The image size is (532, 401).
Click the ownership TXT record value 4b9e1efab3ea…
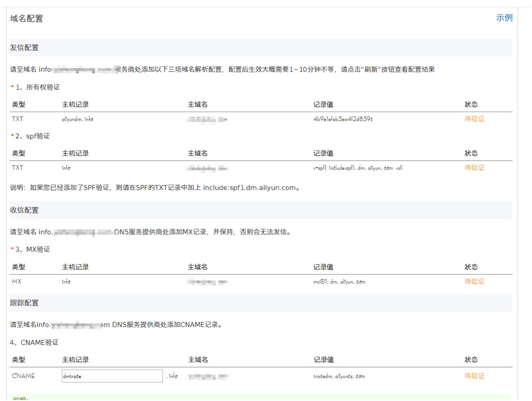point(343,119)
